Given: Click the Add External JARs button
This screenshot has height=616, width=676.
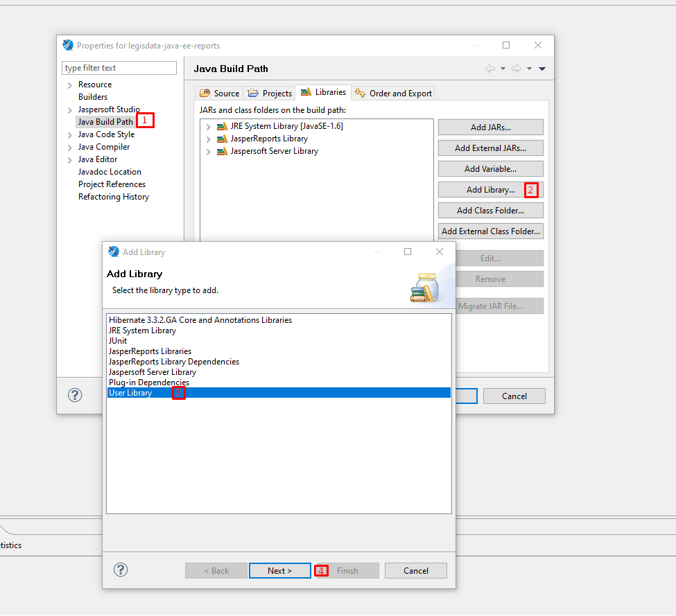Looking at the screenshot, I should 490,148.
